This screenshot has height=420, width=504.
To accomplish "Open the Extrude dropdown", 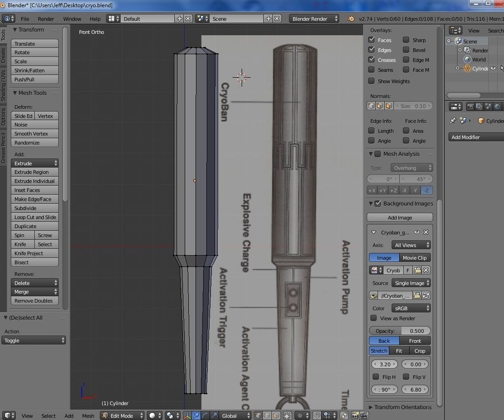I will click(x=35, y=163).
